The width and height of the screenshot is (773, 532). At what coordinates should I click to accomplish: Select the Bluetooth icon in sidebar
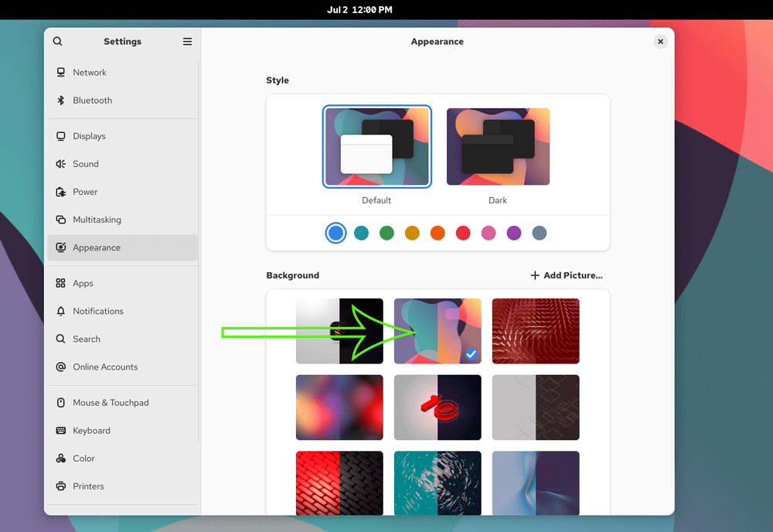[x=60, y=100]
